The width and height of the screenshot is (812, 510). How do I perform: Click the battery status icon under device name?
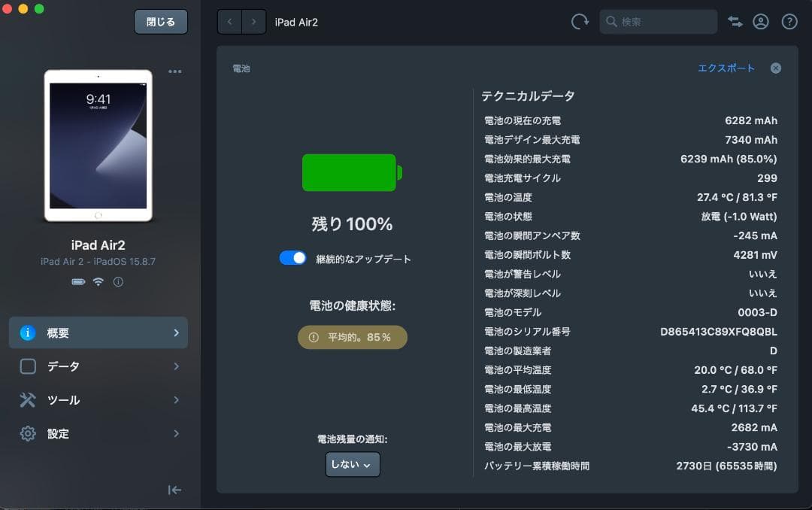tap(78, 282)
